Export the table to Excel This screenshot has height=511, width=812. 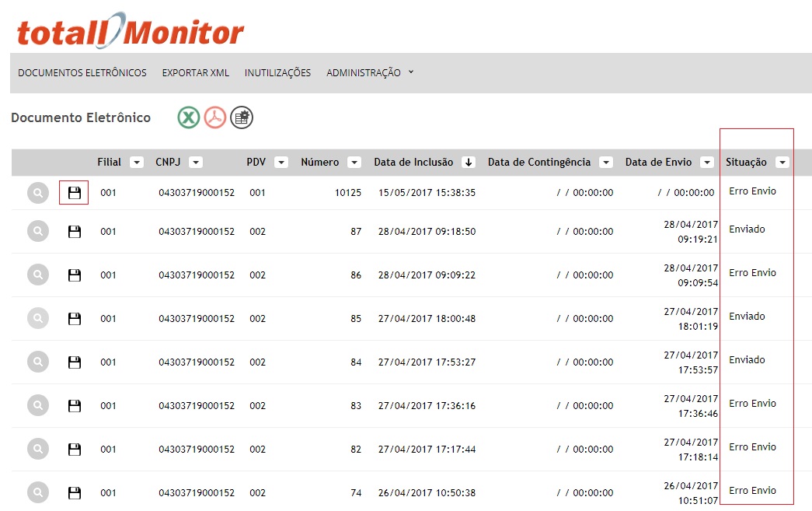(189, 117)
